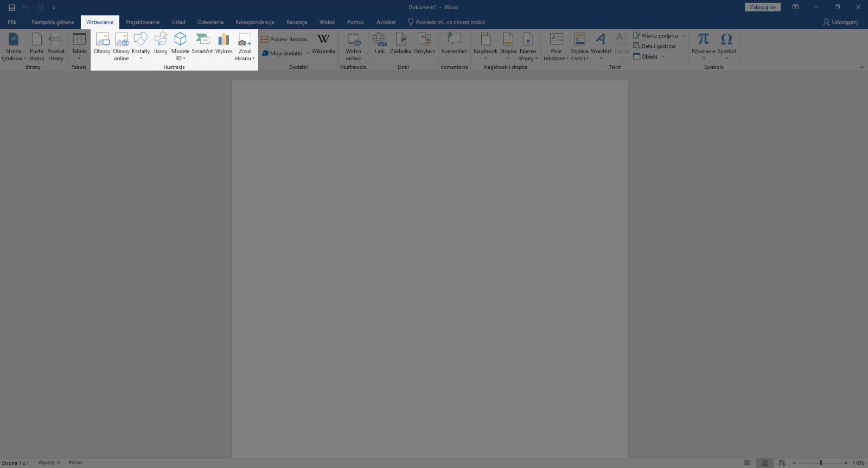Collapse the ribbon with chevron
The image size is (868, 468).
point(862,67)
